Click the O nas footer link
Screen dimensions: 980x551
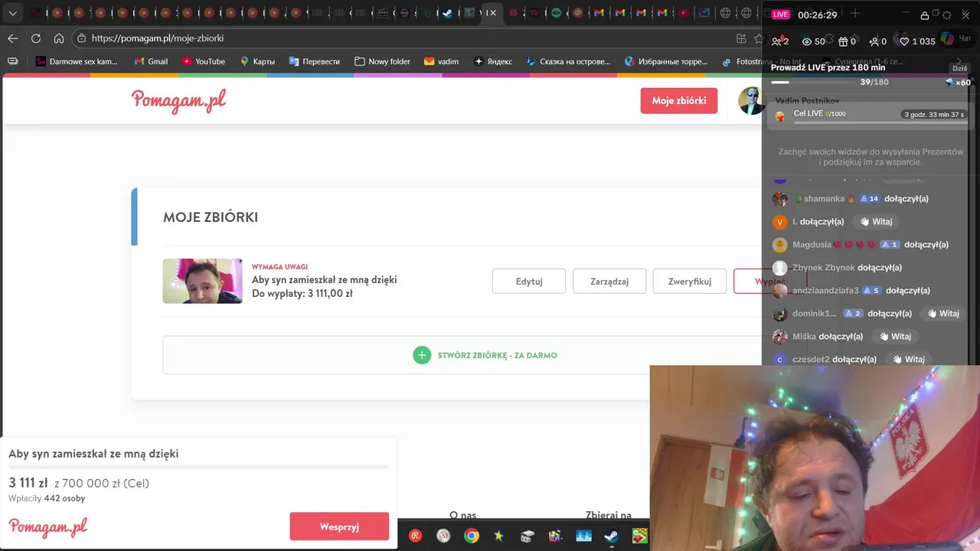pyautogui.click(x=462, y=516)
